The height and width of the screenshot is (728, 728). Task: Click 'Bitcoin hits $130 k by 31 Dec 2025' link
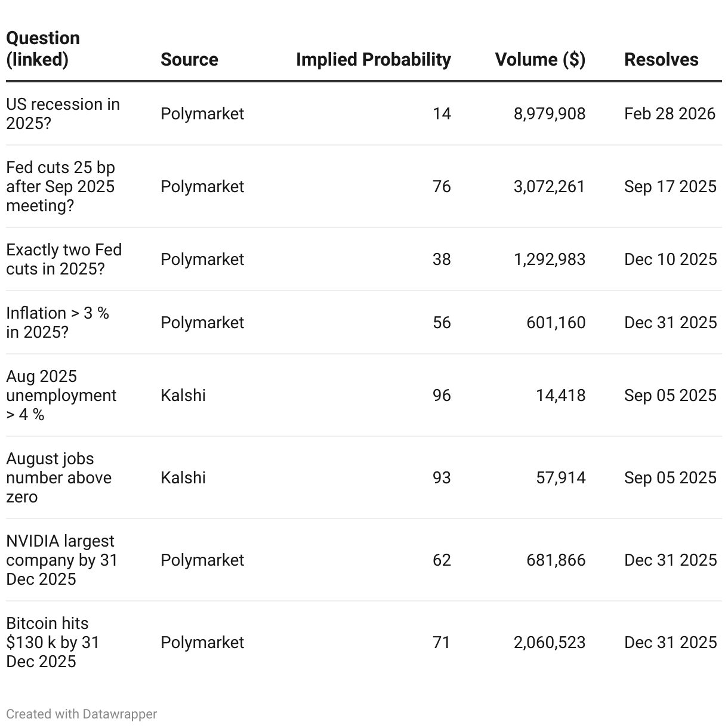click(x=53, y=642)
